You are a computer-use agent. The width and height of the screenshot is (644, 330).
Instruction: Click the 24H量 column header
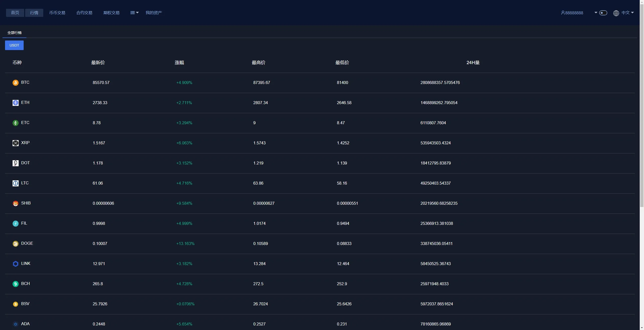coord(473,63)
